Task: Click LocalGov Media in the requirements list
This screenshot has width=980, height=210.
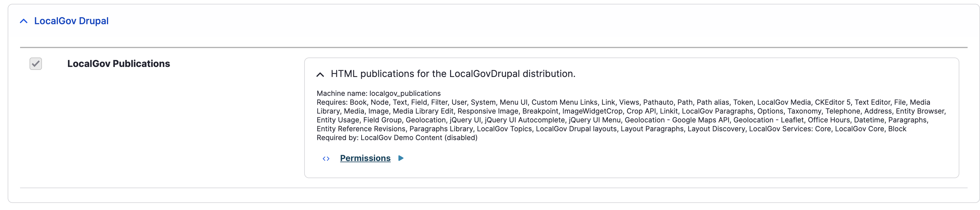Action: coord(784,103)
